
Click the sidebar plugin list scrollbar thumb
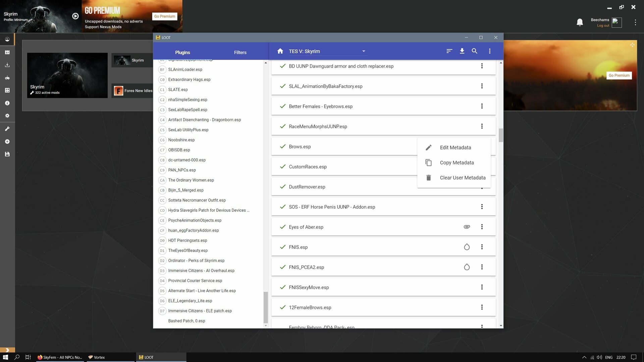click(x=266, y=307)
